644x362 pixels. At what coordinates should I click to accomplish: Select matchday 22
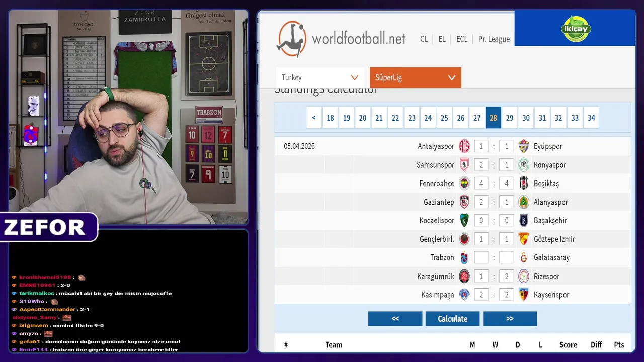tap(395, 118)
